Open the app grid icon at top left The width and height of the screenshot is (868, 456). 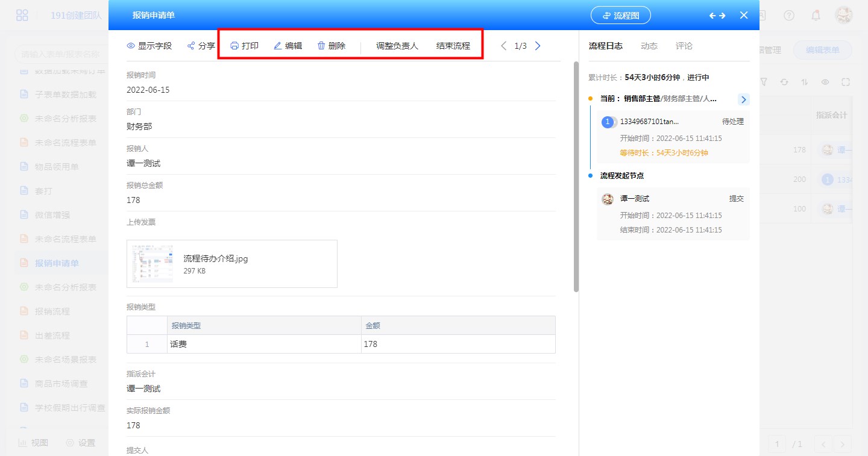pyautogui.click(x=22, y=16)
